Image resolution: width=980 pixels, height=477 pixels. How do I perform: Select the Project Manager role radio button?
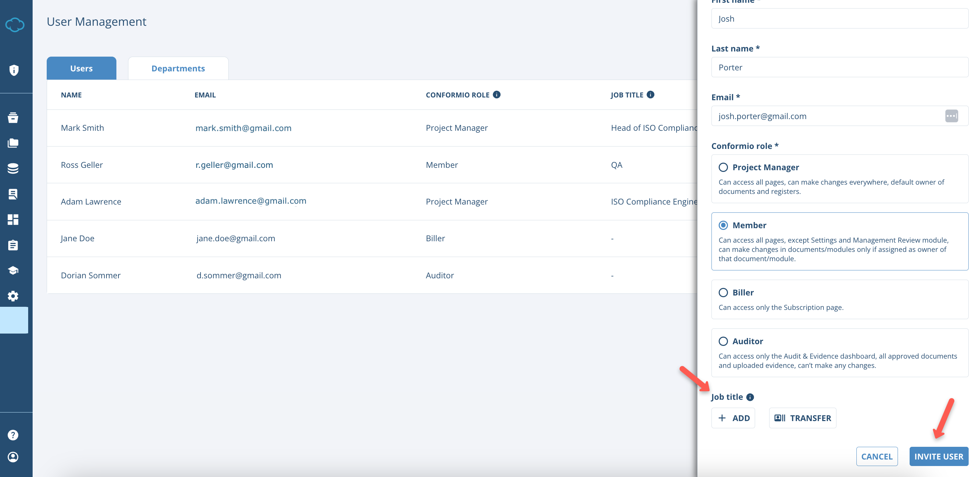pyautogui.click(x=723, y=167)
